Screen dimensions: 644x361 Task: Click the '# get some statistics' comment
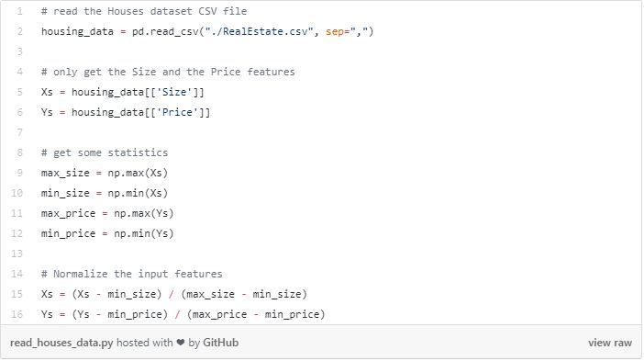(x=105, y=153)
